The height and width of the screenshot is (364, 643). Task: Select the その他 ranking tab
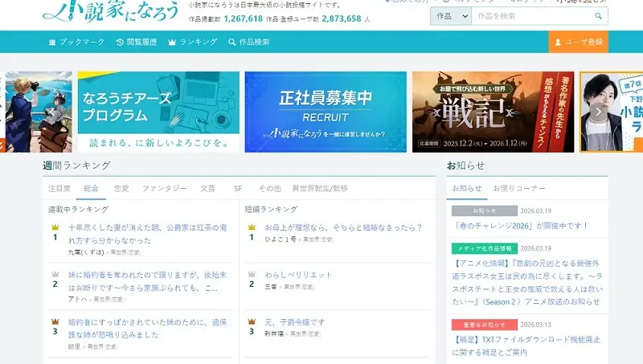(x=270, y=188)
